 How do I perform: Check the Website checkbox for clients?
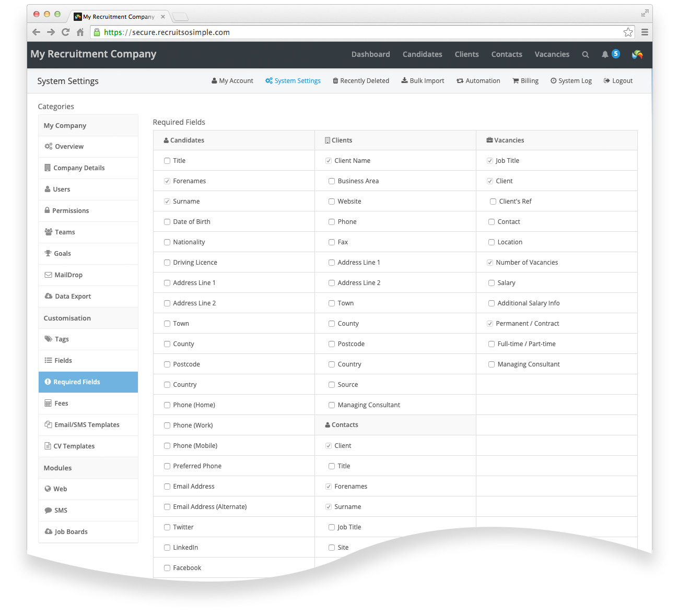coord(332,202)
